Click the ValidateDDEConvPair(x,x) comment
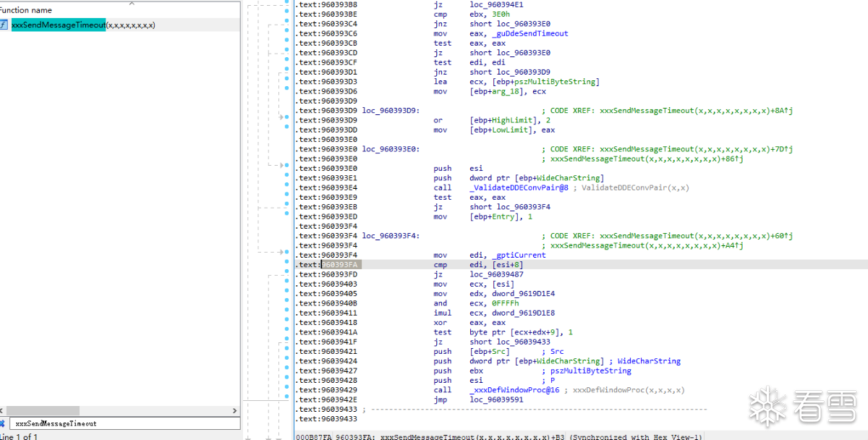Viewport: 868px width, 440px height. [635, 187]
